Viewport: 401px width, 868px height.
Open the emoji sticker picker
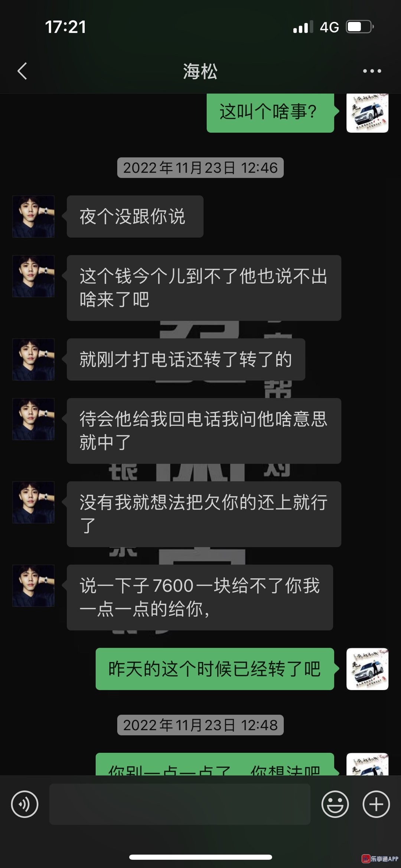pyautogui.click(x=335, y=804)
